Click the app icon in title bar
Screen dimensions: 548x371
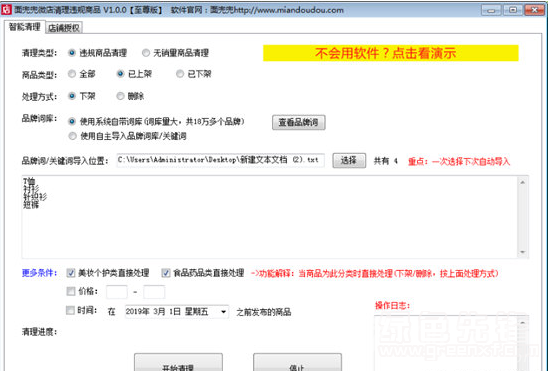click(x=6, y=9)
